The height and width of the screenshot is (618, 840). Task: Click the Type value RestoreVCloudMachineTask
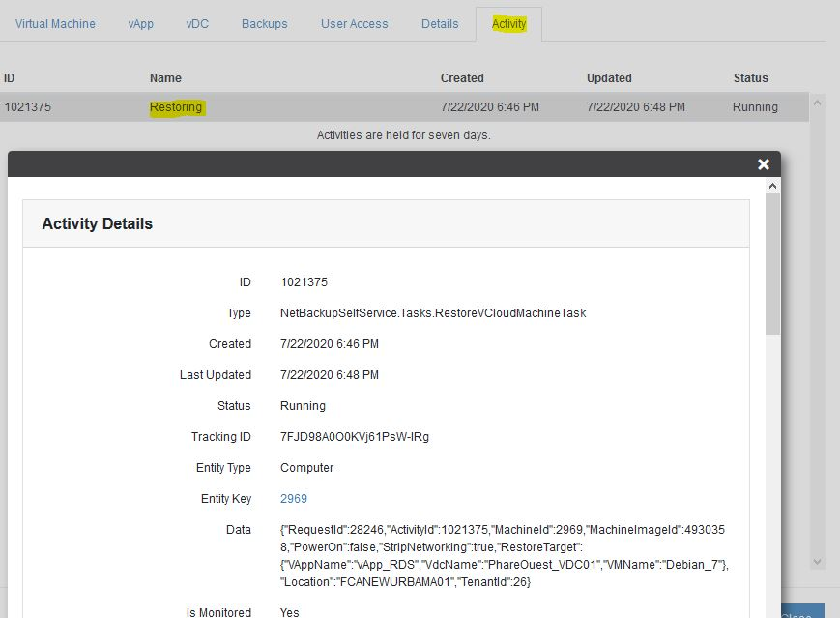point(433,313)
